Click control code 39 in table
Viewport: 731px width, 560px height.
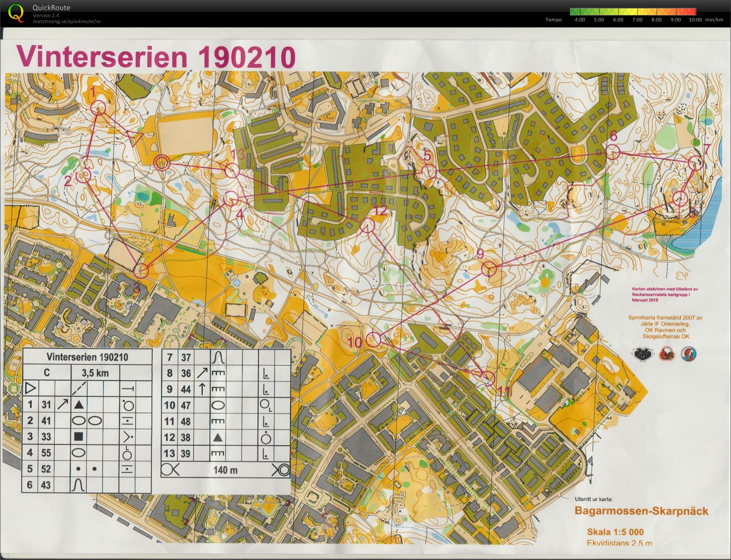pyautogui.click(x=186, y=454)
